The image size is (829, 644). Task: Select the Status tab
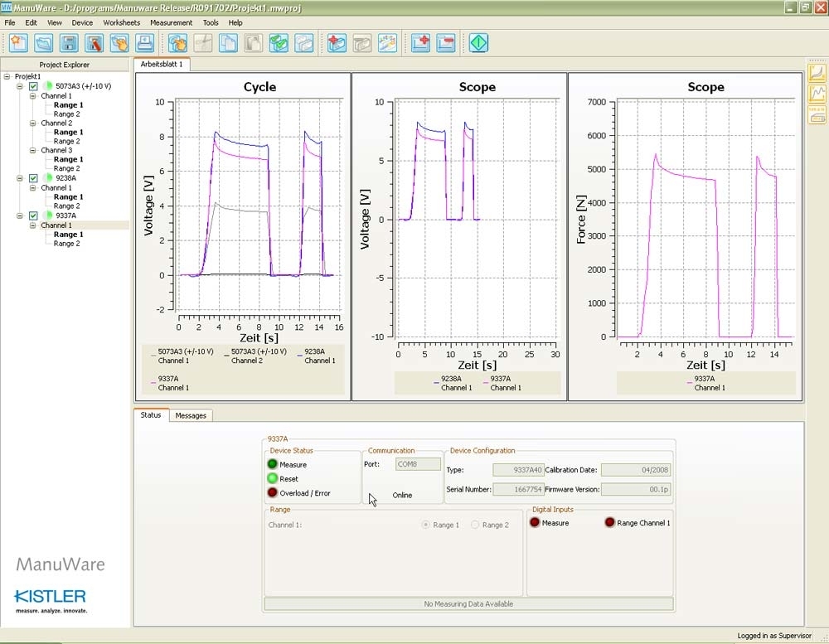click(151, 415)
